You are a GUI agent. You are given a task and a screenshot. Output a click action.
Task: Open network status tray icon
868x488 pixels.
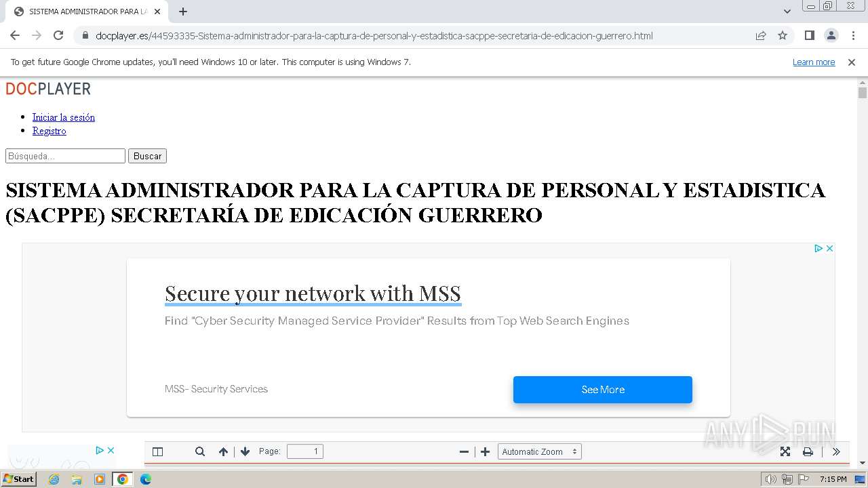click(x=787, y=479)
